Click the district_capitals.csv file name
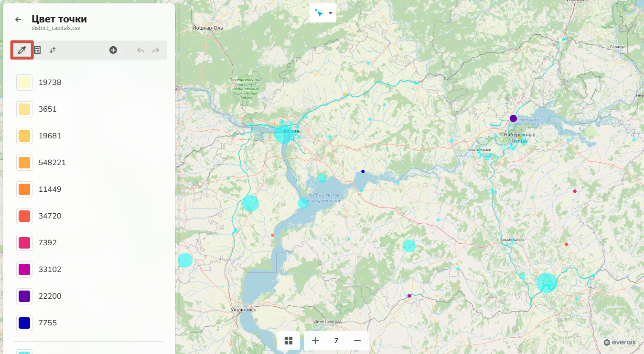Screen dimensions: 644x354 (x=55, y=28)
